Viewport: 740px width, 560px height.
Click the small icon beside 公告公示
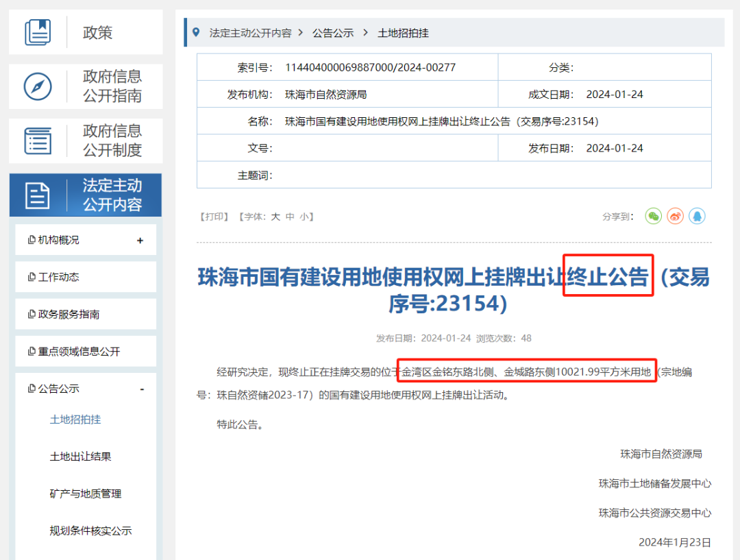point(32,389)
